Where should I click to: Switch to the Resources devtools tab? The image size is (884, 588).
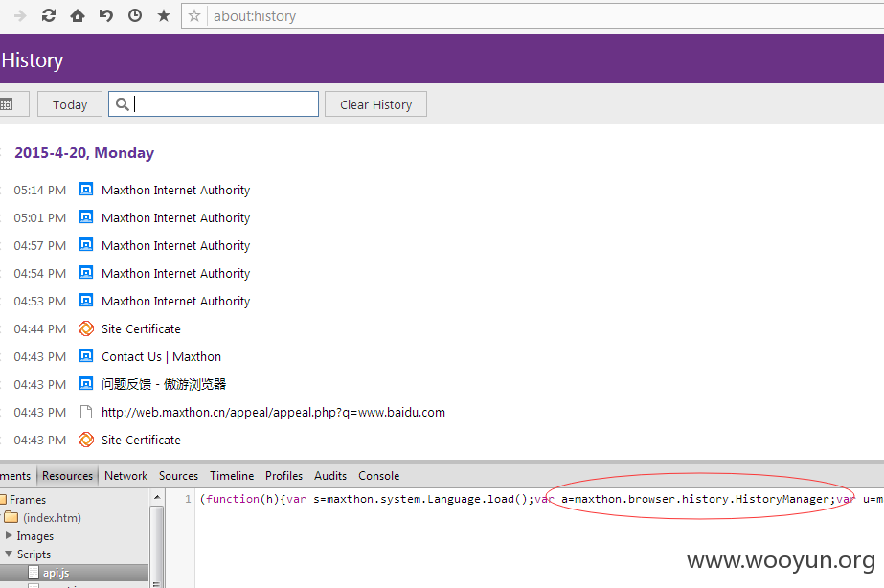[x=68, y=476]
